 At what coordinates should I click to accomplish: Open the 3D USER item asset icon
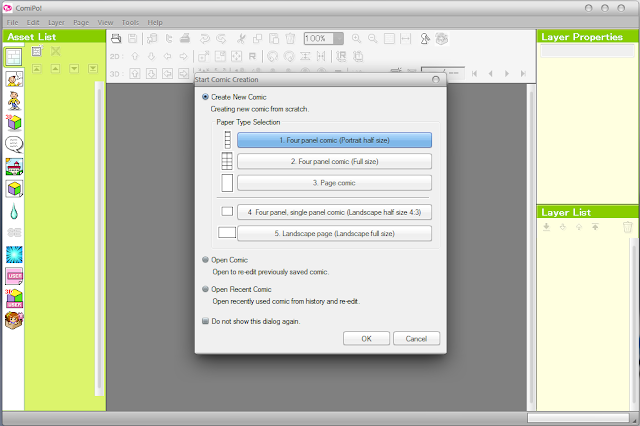14,298
